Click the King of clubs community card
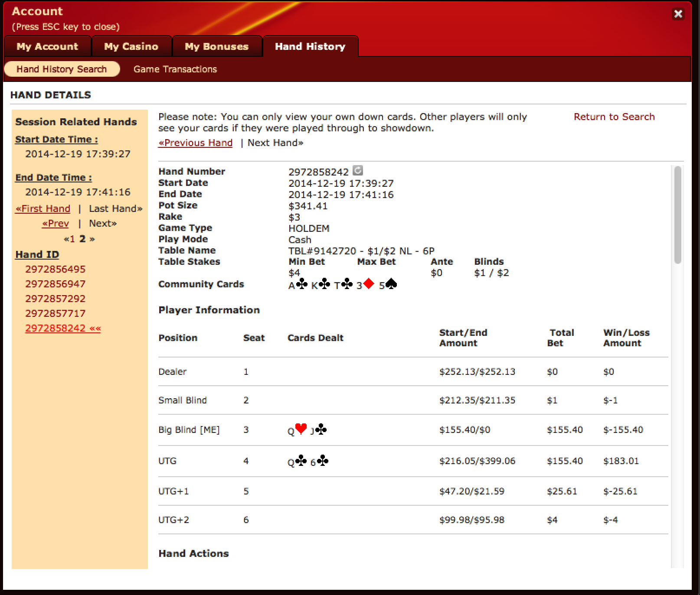 point(321,285)
